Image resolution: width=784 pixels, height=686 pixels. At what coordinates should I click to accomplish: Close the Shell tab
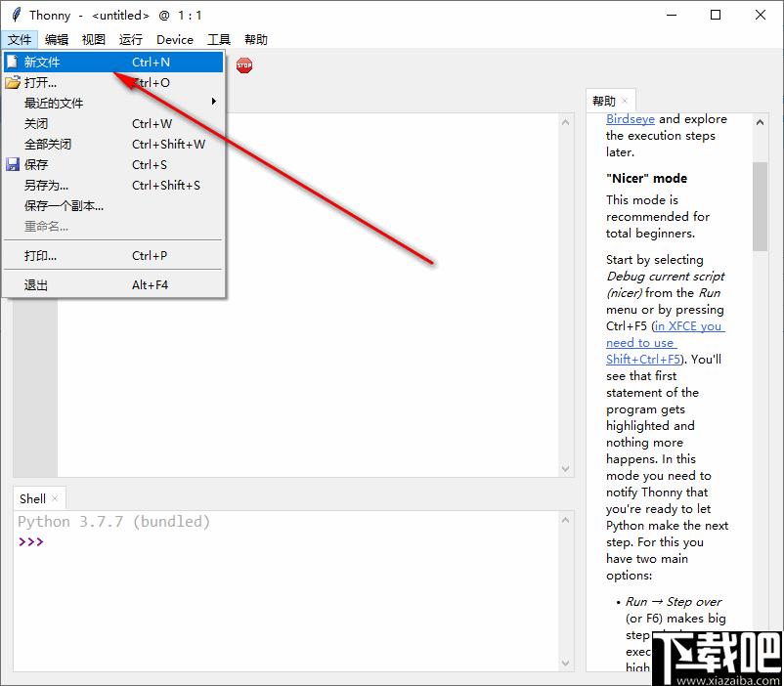click(55, 498)
